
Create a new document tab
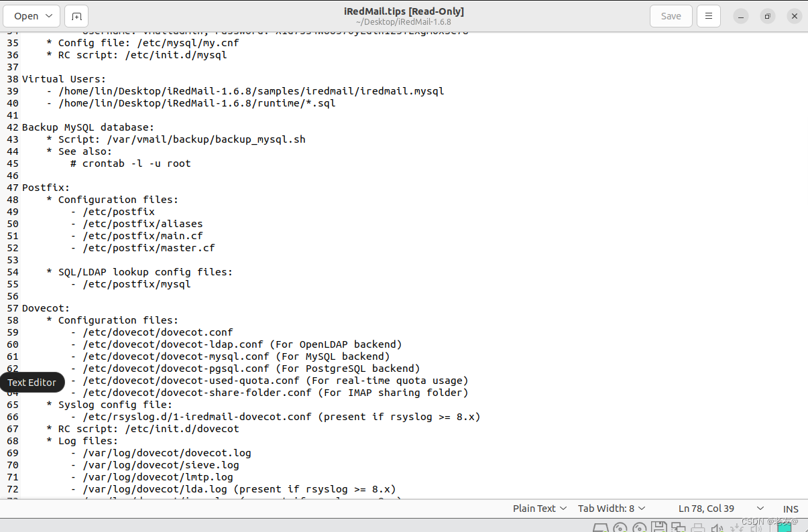pos(77,16)
